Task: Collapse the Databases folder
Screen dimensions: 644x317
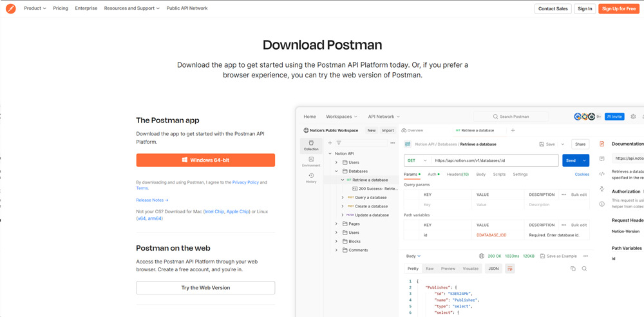Action: (336, 171)
